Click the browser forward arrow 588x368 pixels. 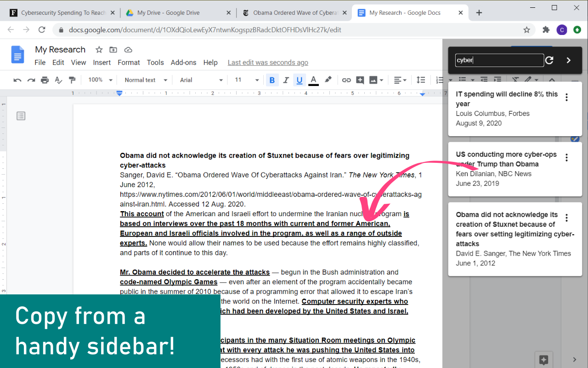[26, 30]
